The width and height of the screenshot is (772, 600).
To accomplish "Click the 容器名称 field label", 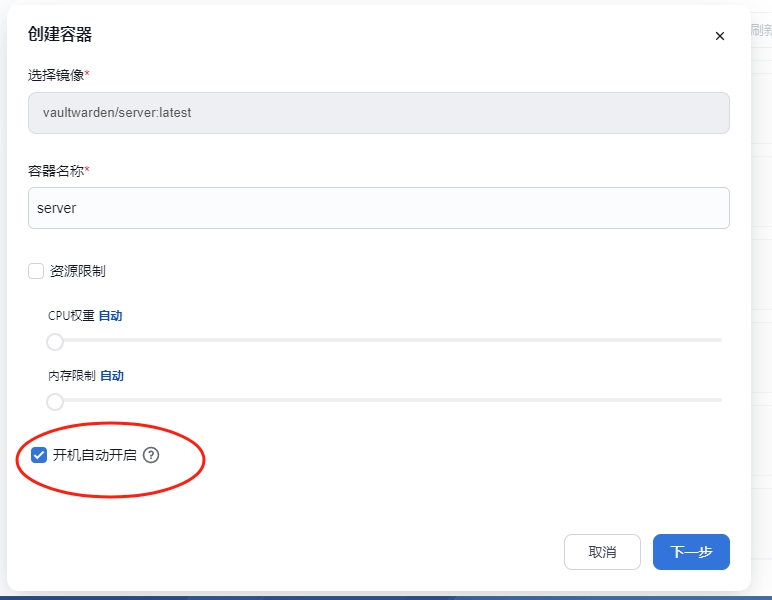I will pyautogui.click(x=56, y=171).
